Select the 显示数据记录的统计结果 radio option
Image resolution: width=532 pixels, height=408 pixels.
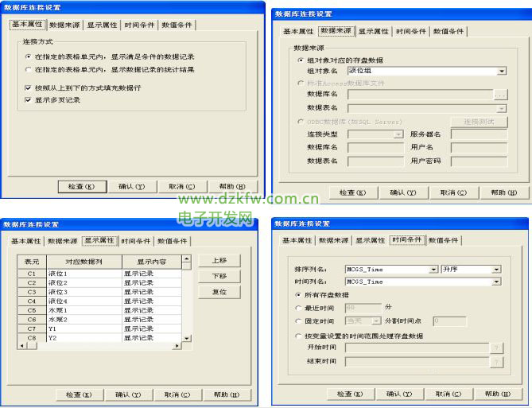point(29,70)
